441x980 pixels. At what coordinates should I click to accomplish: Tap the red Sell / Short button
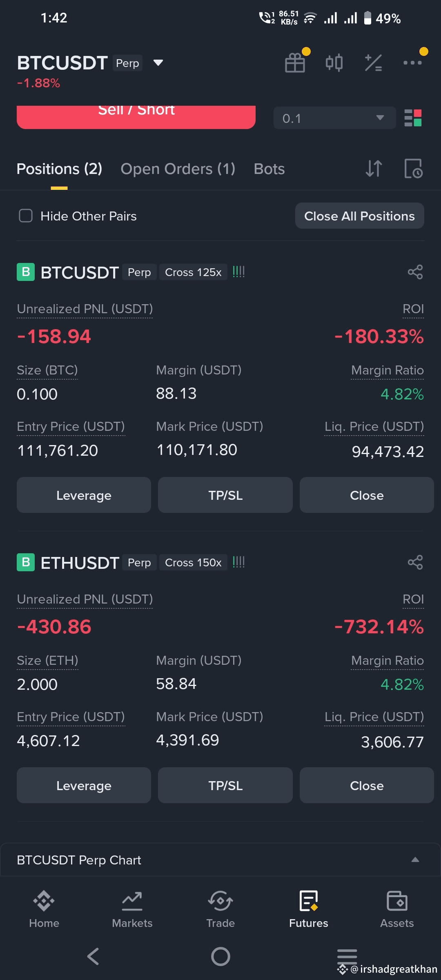(136, 117)
